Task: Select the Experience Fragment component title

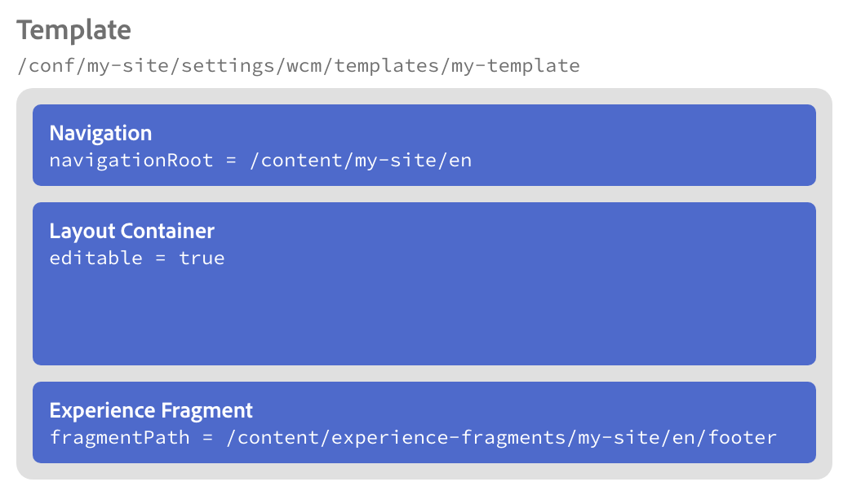Action: 151,410
